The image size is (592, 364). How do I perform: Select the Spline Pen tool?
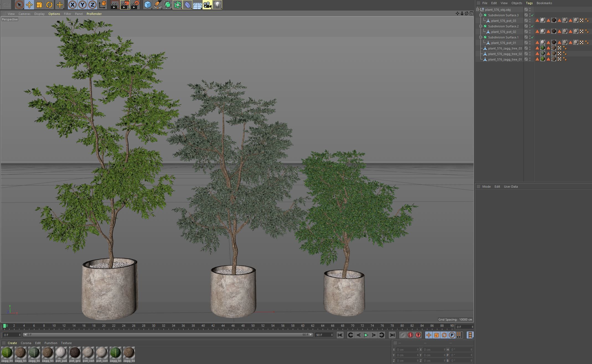click(158, 5)
